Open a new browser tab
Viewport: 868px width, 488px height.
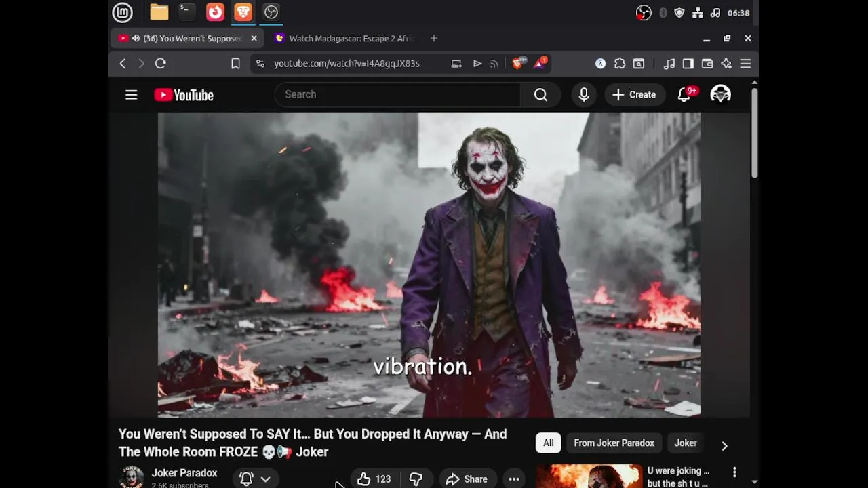(434, 39)
